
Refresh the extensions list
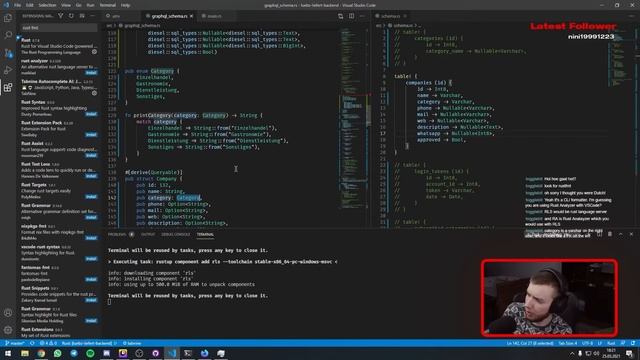71,16
